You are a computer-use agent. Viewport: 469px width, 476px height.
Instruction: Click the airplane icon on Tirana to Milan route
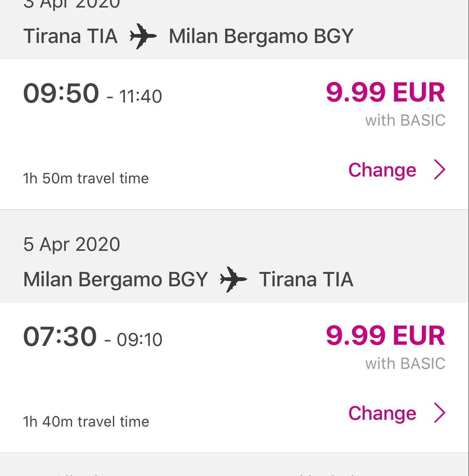tap(143, 36)
